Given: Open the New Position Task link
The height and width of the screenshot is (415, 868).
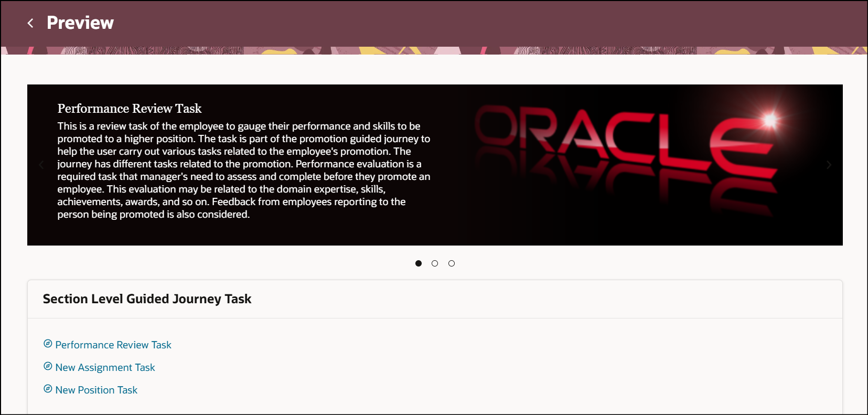Looking at the screenshot, I should pos(97,390).
